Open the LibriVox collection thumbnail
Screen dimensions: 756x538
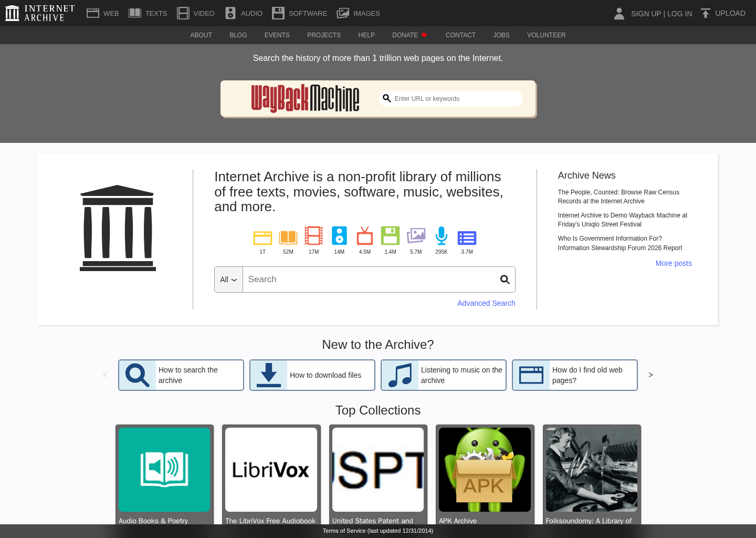tap(271, 470)
